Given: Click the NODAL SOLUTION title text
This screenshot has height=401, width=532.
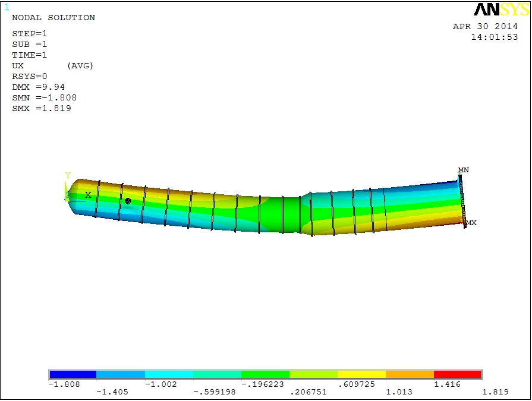Looking at the screenshot, I should pyautogui.click(x=53, y=18).
